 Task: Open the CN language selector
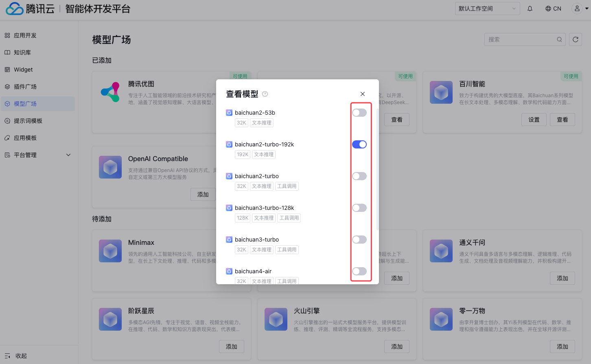coord(553,9)
